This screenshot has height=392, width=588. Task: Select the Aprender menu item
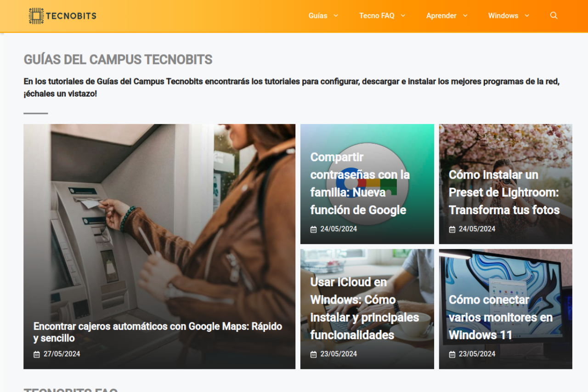click(x=441, y=16)
